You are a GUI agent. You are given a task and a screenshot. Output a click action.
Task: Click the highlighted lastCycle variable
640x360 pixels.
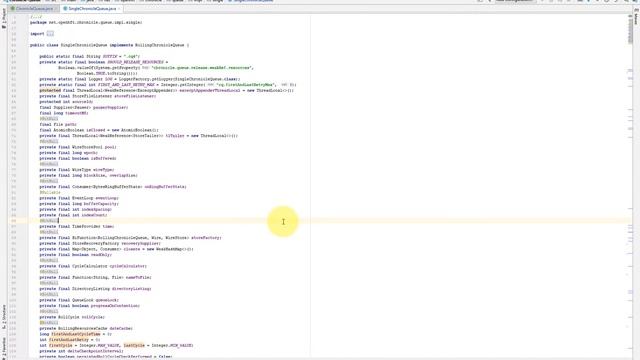click(134, 345)
